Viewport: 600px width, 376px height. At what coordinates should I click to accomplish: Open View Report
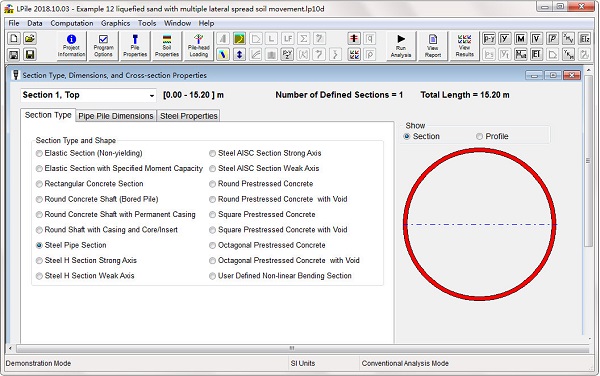tap(432, 46)
